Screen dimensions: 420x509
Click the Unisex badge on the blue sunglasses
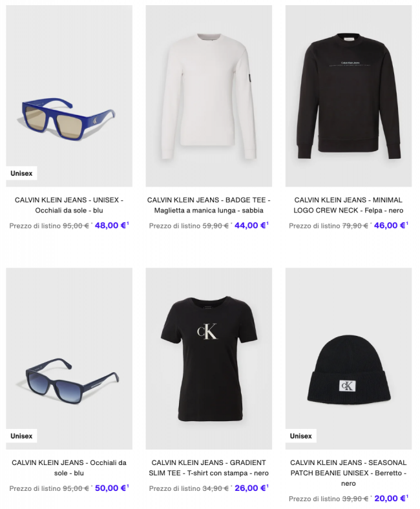(21, 173)
